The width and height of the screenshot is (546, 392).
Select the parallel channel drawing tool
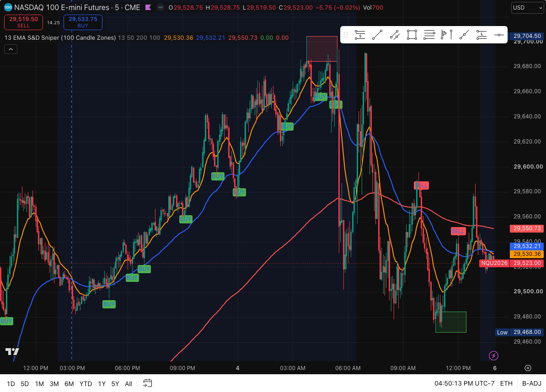(x=395, y=35)
